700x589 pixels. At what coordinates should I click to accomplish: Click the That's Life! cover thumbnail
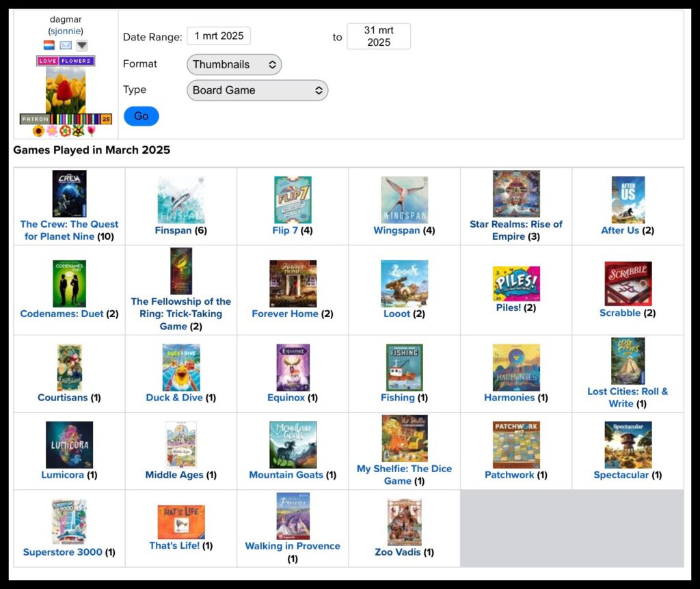tap(180, 522)
